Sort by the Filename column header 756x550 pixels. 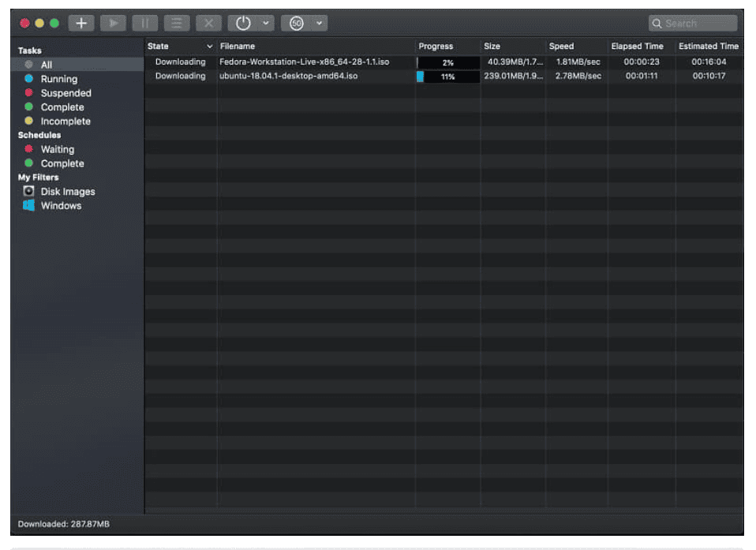pos(238,47)
